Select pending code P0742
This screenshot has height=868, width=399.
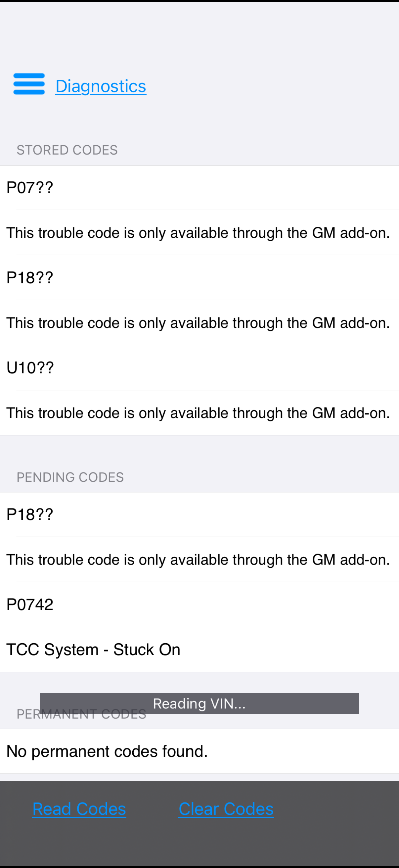click(x=199, y=604)
